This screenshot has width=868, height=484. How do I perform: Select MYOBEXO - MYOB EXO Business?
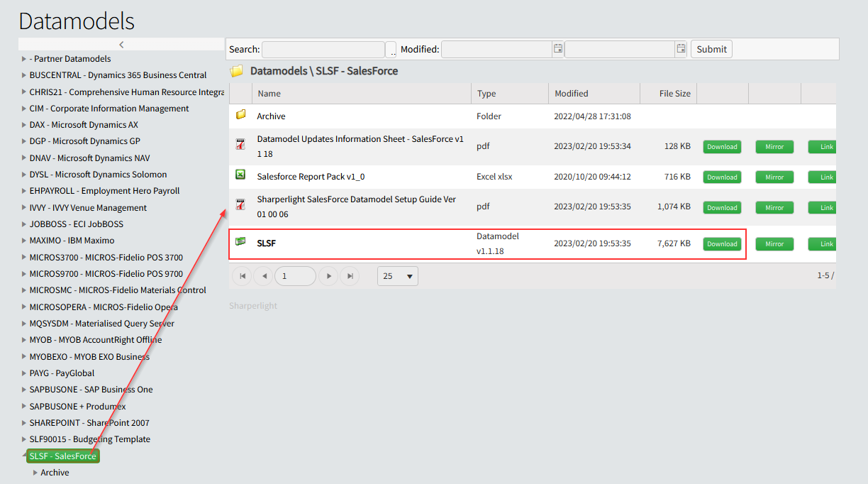[89, 356]
